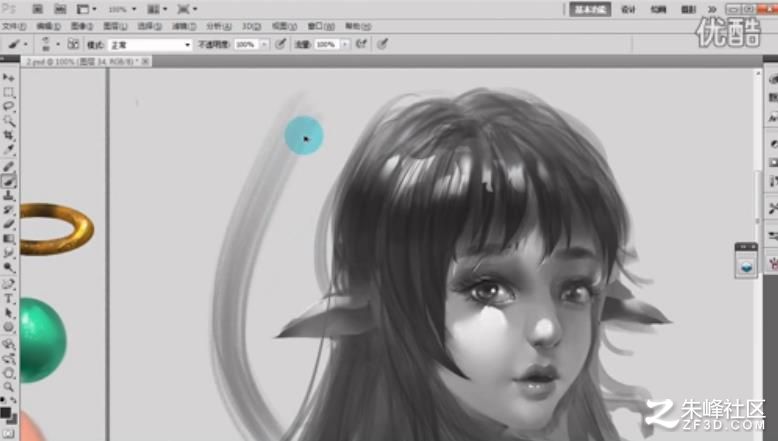The image size is (778, 441).
Task: Select the Dodge tool
Action: click(x=8, y=267)
